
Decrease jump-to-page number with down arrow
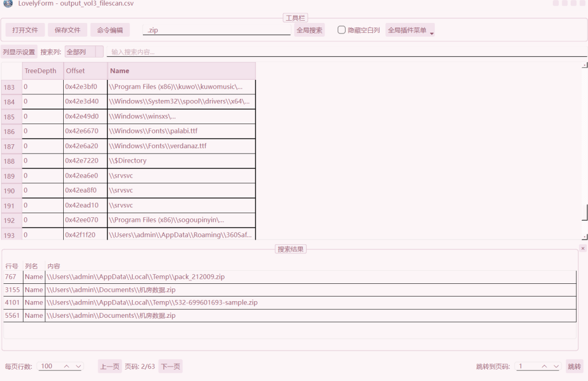pos(556,366)
